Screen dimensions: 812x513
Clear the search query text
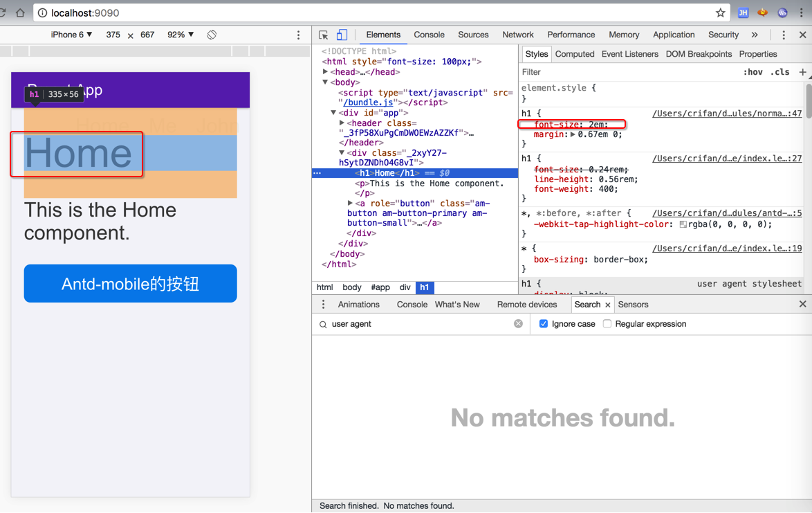pyautogui.click(x=518, y=324)
